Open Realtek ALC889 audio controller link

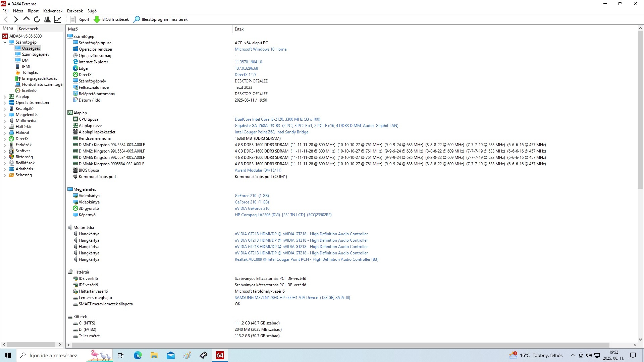click(x=307, y=259)
